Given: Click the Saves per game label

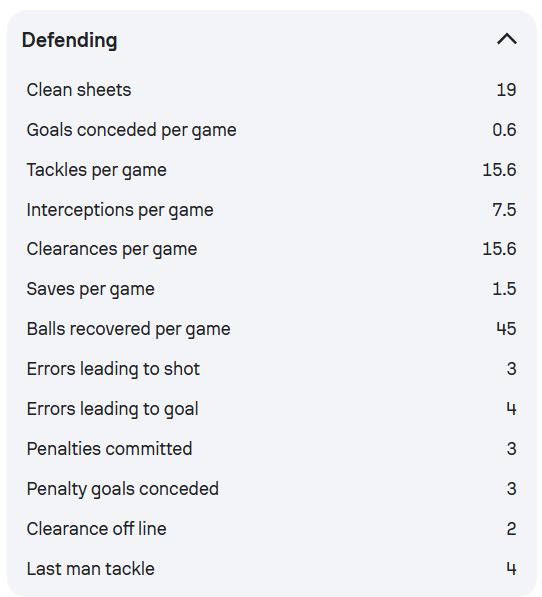Looking at the screenshot, I should pyautogui.click(x=91, y=289).
